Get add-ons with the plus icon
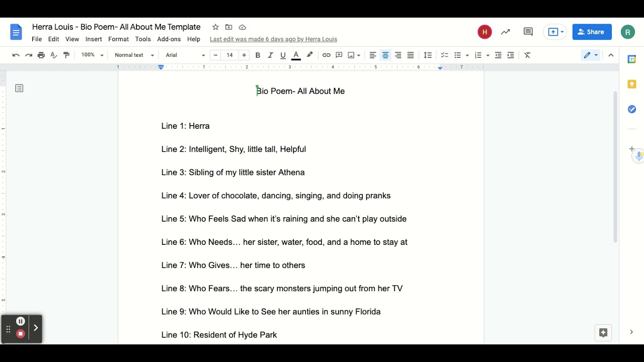The image size is (644, 362). pyautogui.click(x=632, y=149)
